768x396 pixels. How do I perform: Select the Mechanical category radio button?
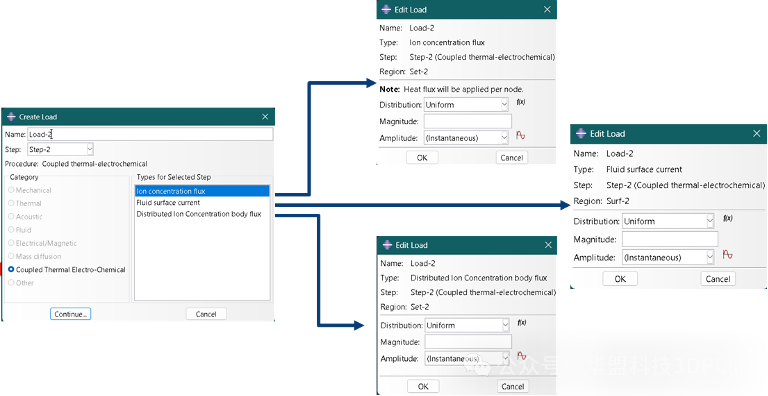11,190
